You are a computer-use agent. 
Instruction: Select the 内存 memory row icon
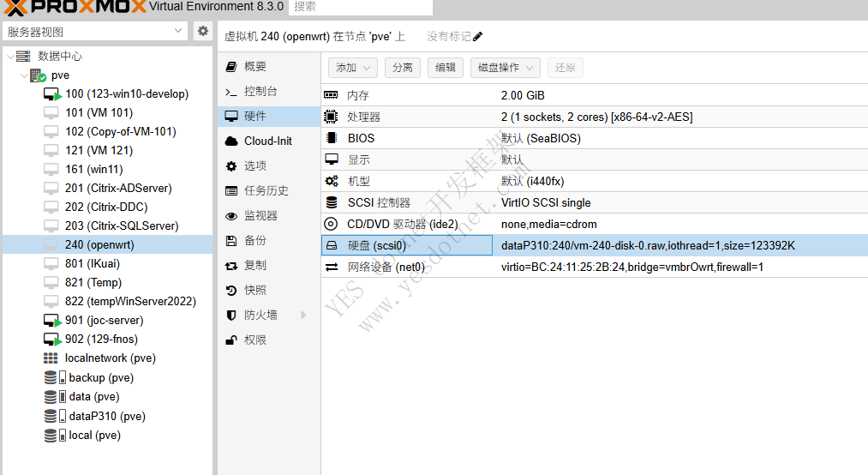coord(331,95)
